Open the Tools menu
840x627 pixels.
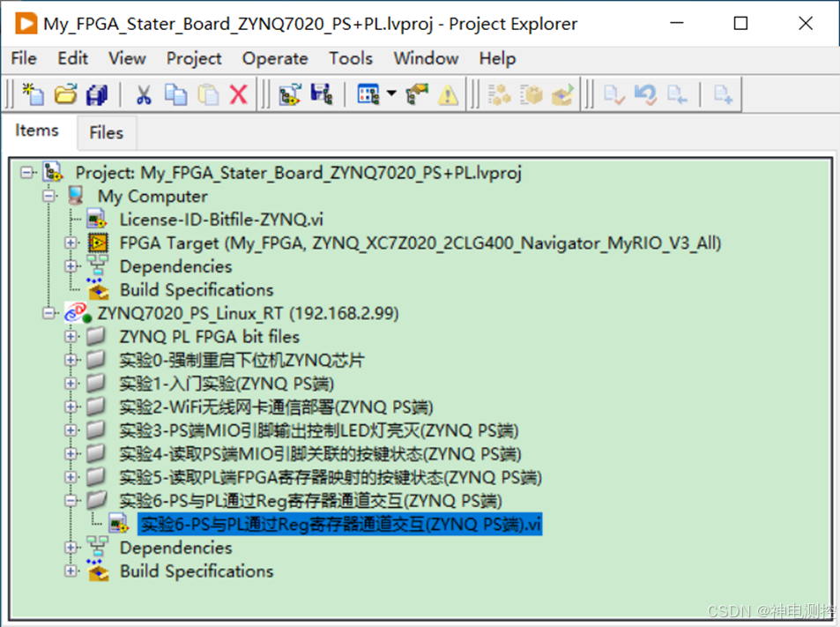[x=351, y=58]
